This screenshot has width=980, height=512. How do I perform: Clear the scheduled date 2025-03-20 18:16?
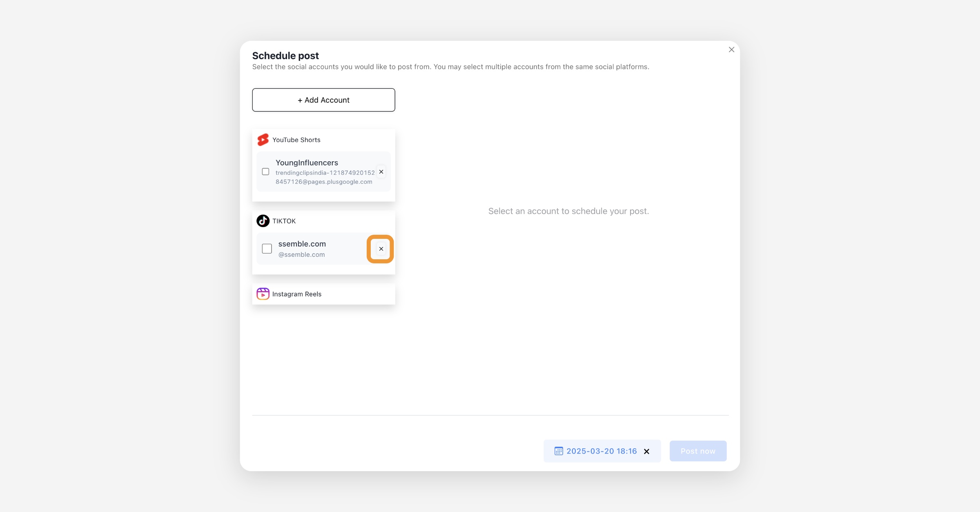(x=647, y=452)
